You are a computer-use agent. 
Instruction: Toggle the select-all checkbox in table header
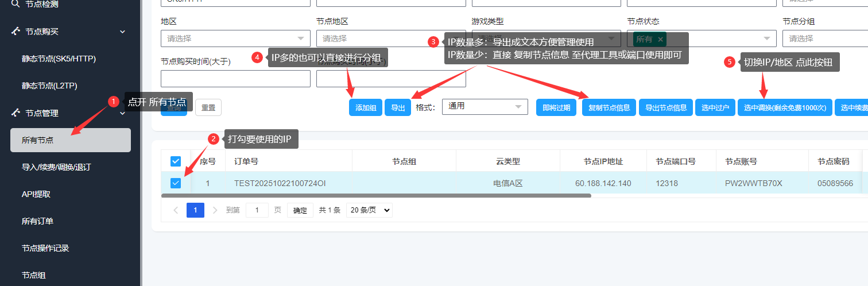click(176, 161)
